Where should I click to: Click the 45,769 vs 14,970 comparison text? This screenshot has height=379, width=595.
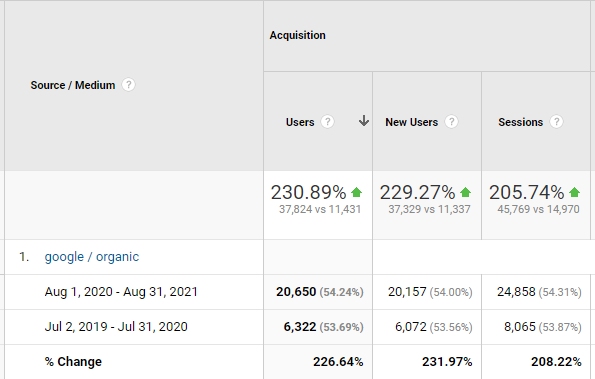(538, 209)
